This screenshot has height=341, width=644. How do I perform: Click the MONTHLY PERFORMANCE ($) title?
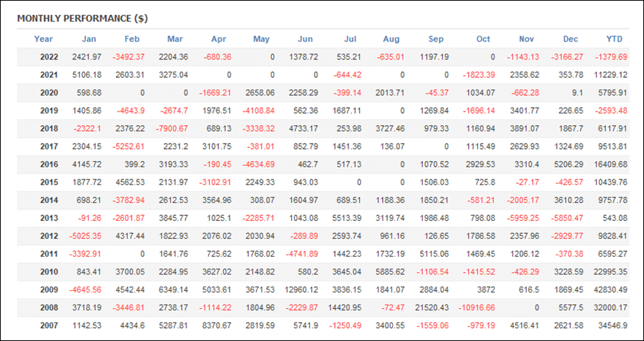coord(82,19)
